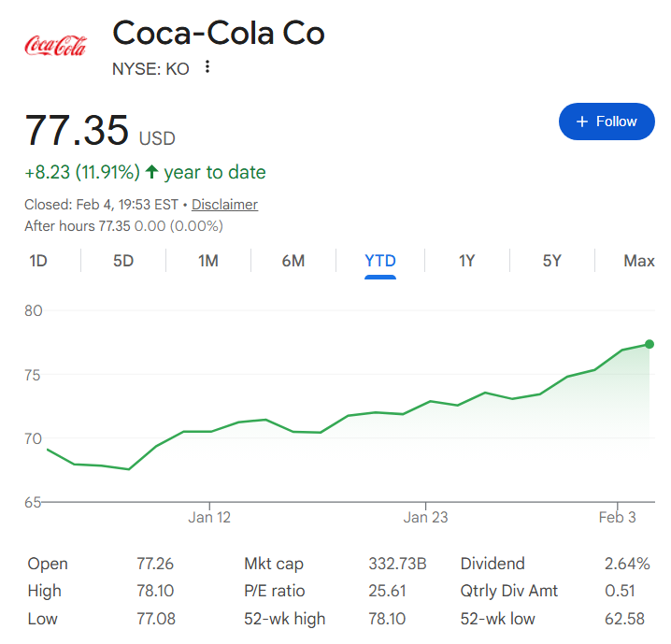This screenshot has height=644, width=671.
Task: Click the P/E ratio label
Action: (x=274, y=591)
